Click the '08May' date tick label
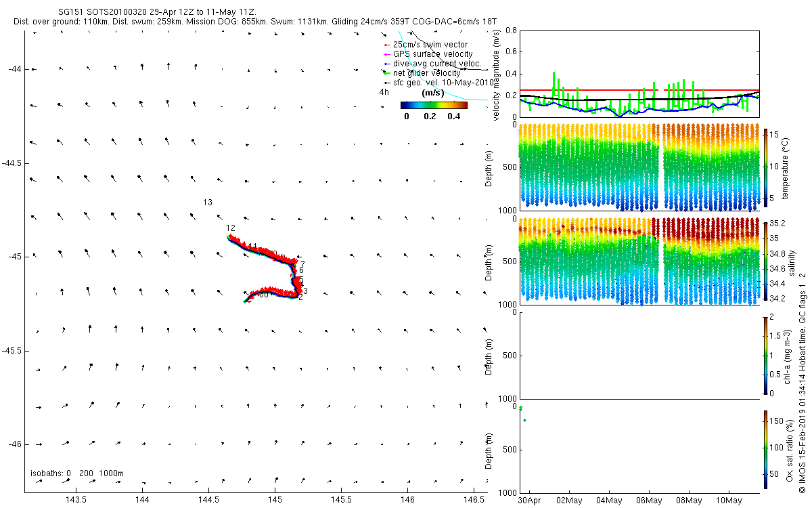Viewport: 812px width, 508px height. (689, 501)
